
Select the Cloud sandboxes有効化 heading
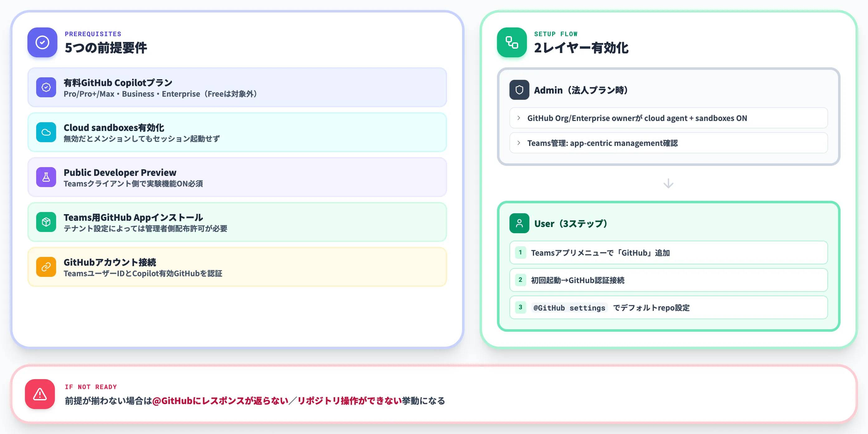pyautogui.click(x=114, y=128)
